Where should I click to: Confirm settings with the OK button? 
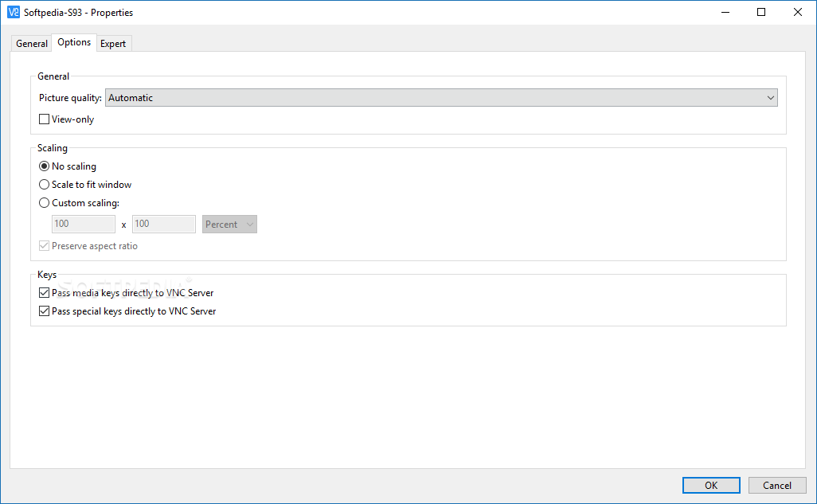711,485
